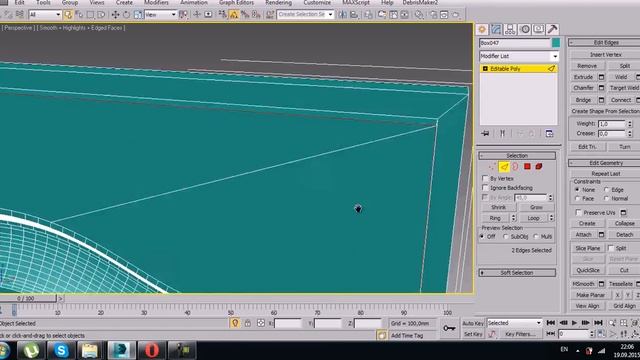The width and height of the screenshot is (640, 360).
Task: Enable the Split checkbox beside Slice Plane
Action: click(611, 248)
